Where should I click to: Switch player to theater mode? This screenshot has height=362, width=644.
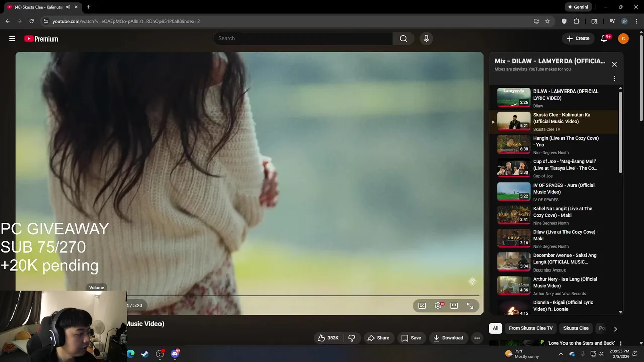coord(454,306)
